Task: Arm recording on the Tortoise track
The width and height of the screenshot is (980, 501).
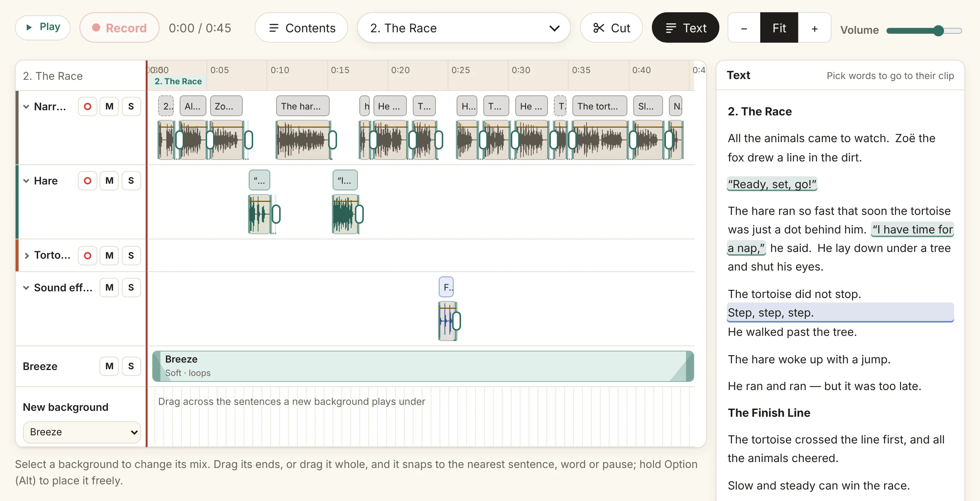Action: 88,255
